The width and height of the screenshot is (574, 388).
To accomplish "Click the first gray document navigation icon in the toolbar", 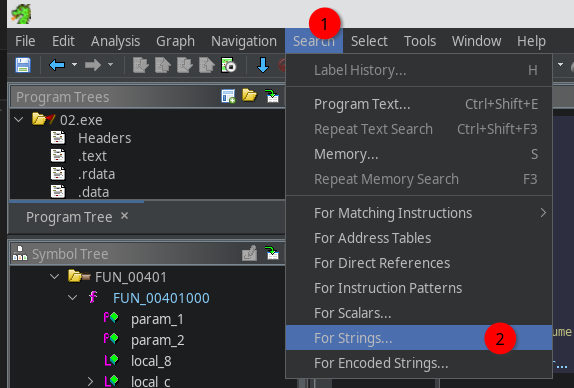I will click(x=141, y=66).
